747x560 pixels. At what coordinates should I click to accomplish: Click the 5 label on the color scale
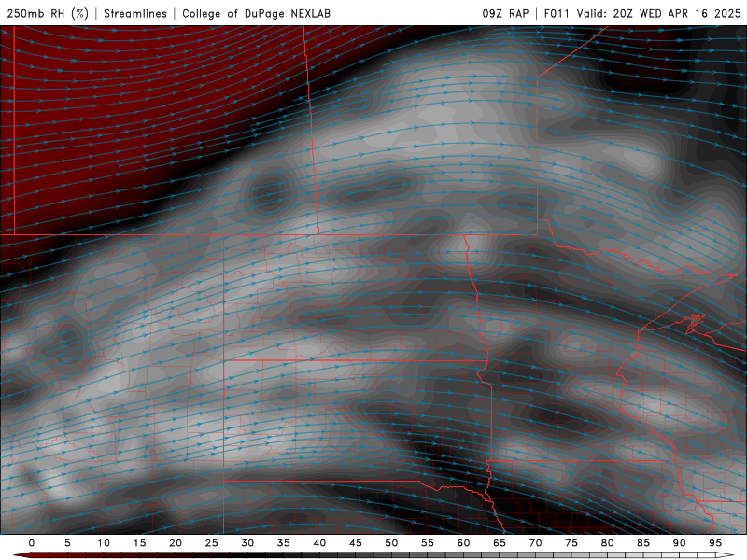point(67,543)
